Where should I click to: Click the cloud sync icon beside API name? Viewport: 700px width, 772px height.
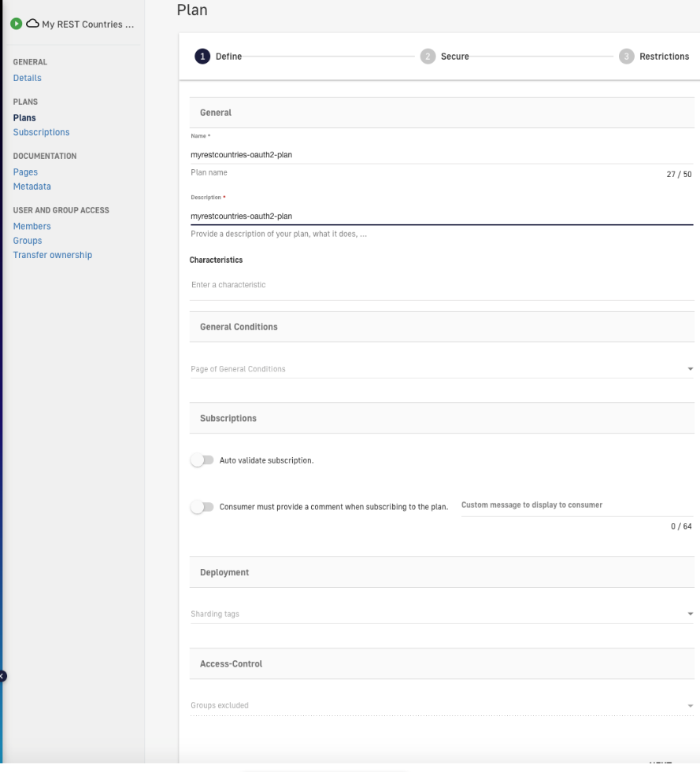click(32, 24)
